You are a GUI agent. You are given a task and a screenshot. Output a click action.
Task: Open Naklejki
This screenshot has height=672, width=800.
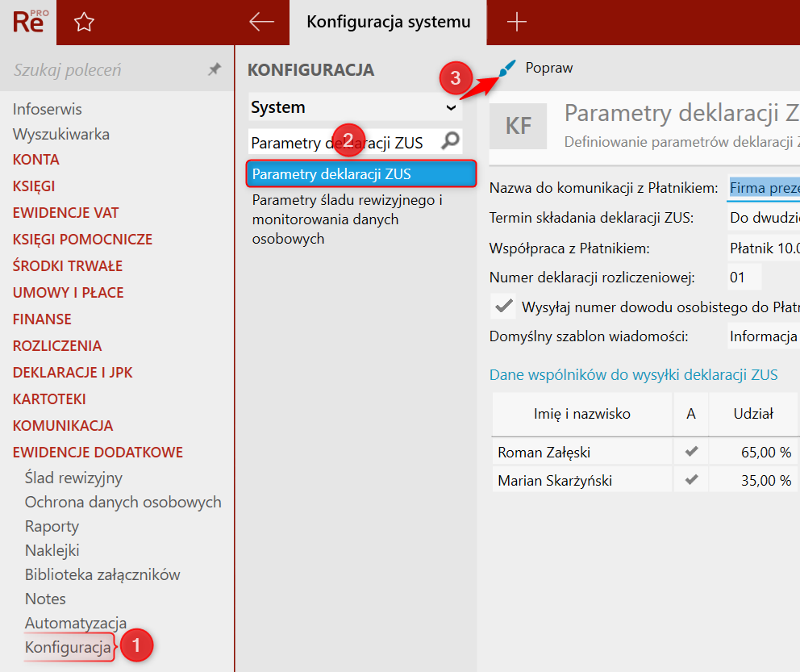52,550
